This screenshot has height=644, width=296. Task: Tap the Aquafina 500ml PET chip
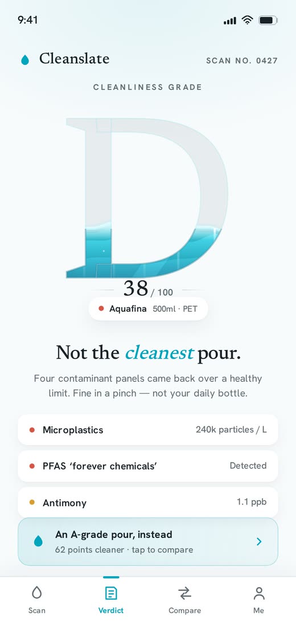point(149,309)
